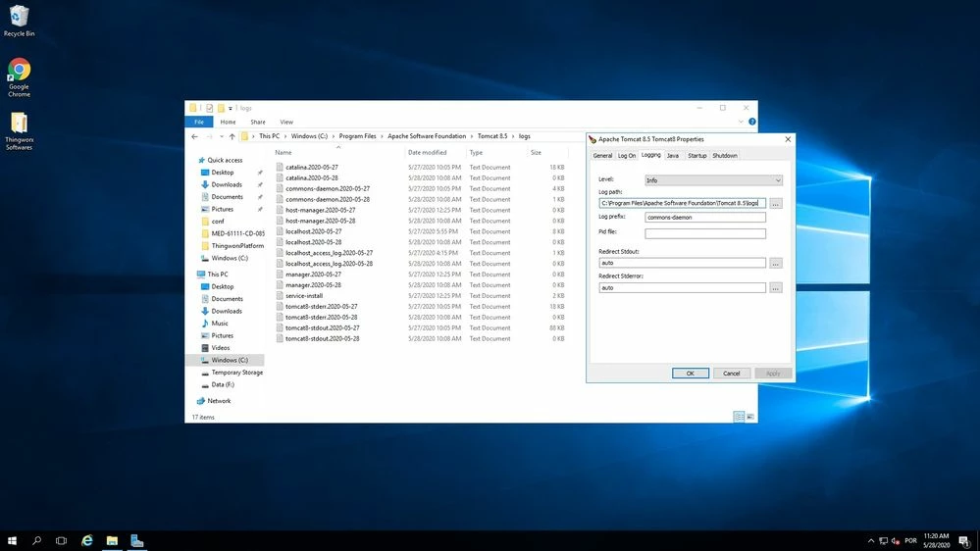This screenshot has width=980, height=551.
Task: Open the volume tray icon
Action: pos(896,540)
